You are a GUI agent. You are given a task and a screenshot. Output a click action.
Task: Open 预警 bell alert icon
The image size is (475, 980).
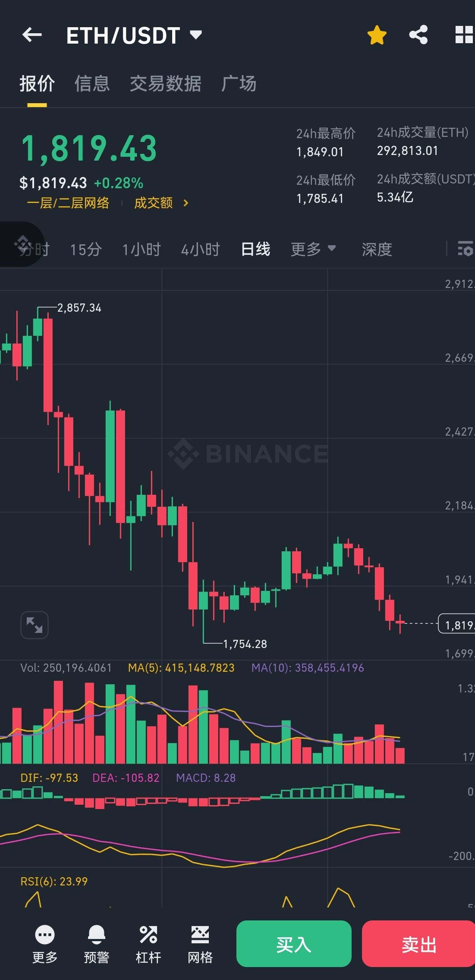(97, 945)
